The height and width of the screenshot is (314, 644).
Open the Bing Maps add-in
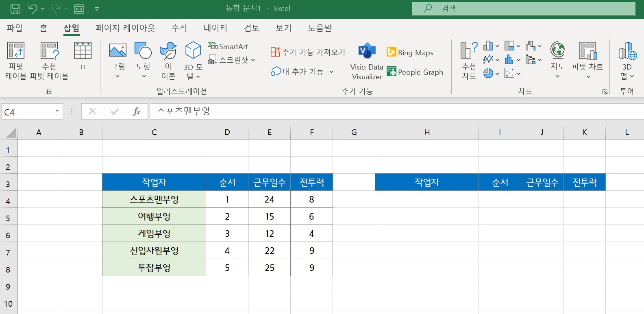410,52
